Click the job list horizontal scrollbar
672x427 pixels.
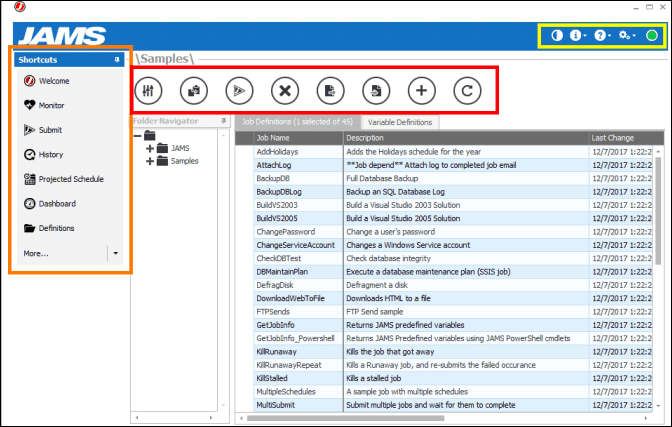point(345,418)
